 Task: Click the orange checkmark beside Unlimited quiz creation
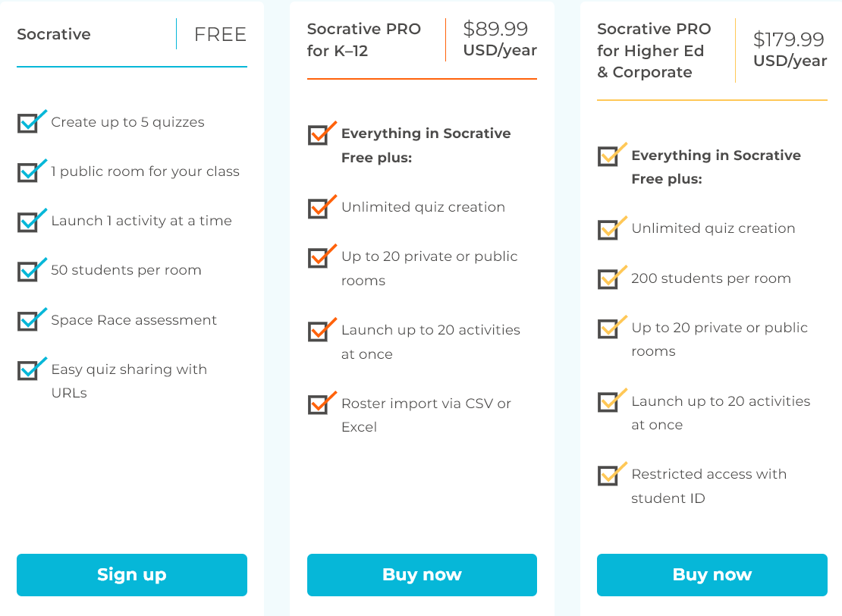322,207
